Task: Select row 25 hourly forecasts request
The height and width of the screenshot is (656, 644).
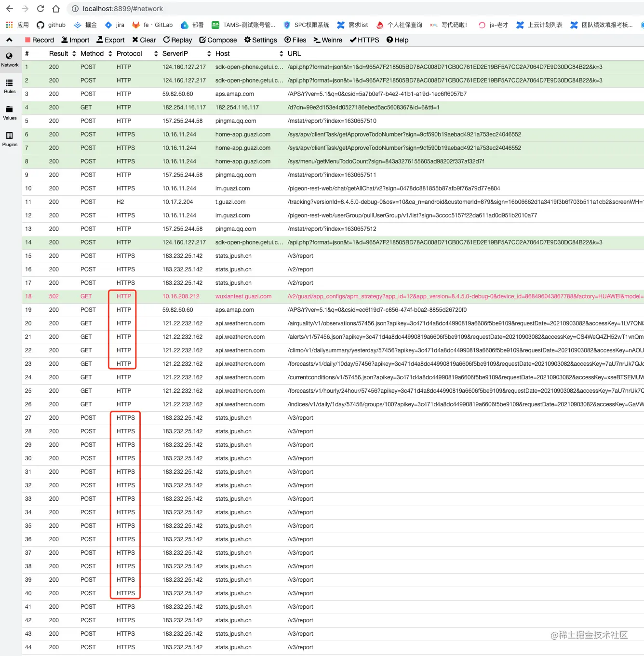Action: (333, 391)
